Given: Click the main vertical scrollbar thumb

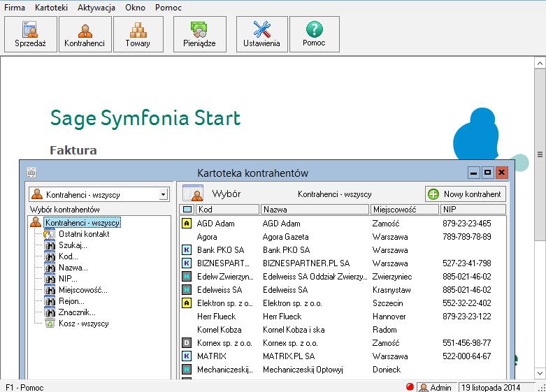Looking at the screenshot, I should (x=540, y=154).
